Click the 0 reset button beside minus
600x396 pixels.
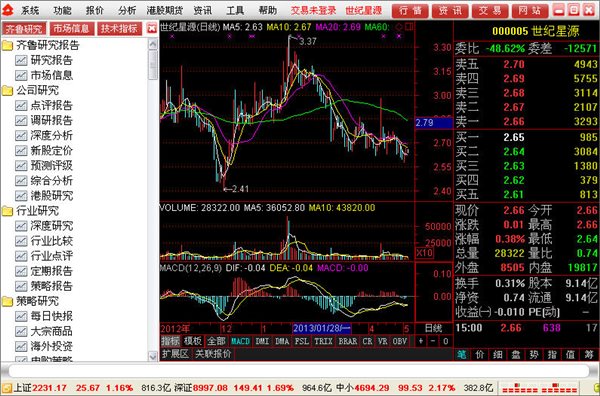coord(445,341)
